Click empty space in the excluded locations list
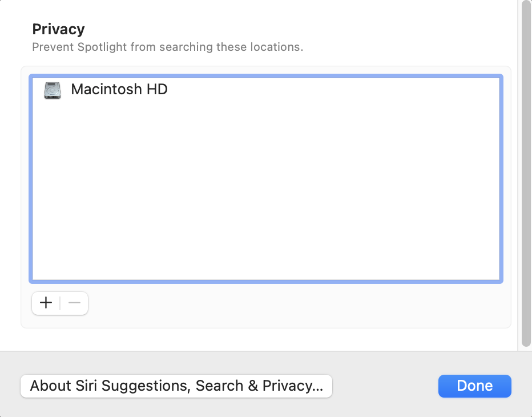 [x=266, y=190]
